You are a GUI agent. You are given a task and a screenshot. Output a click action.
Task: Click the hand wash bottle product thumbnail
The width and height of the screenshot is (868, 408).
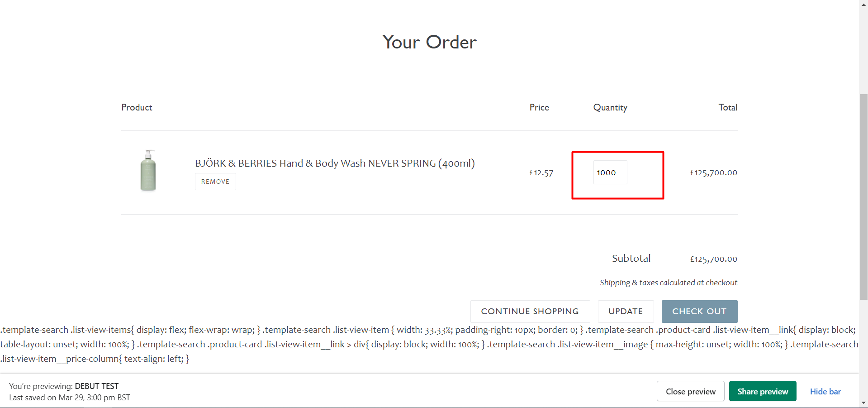click(148, 171)
